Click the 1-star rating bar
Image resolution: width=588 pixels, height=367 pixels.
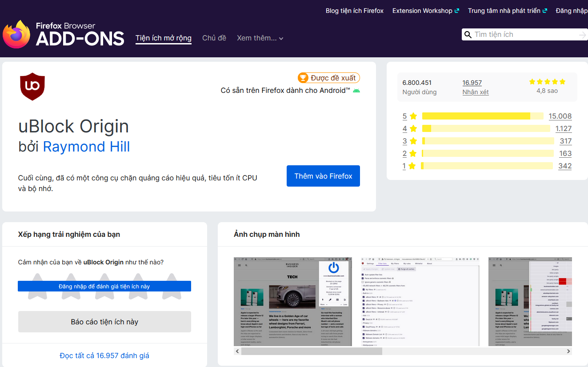click(x=487, y=166)
